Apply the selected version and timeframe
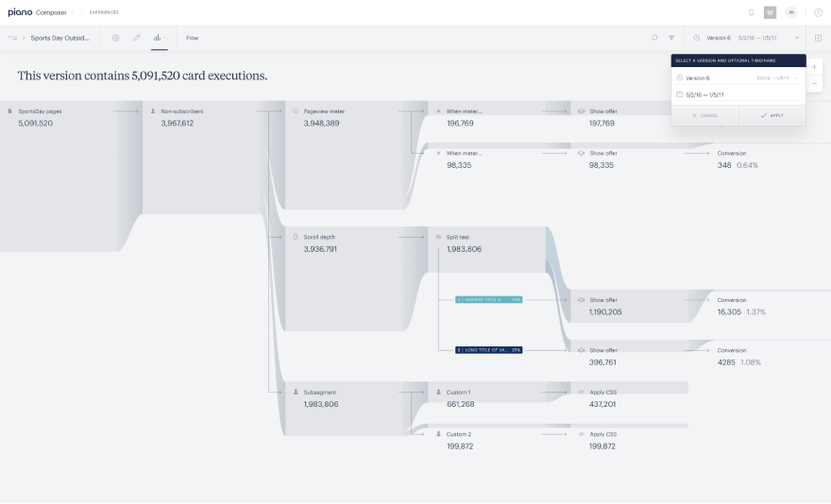Viewport: 831px width, 504px height. click(x=772, y=115)
